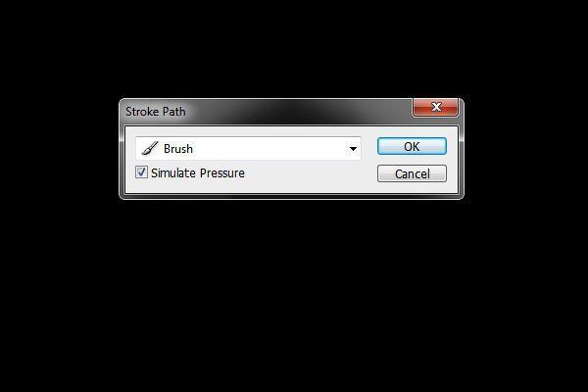Click the highlighted blue OK button
The height and width of the screenshot is (392, 588).
click(412, 146)
